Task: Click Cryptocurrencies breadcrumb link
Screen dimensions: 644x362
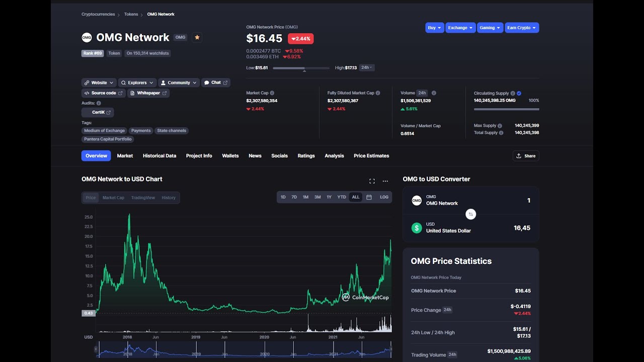Action: point(98,14)
